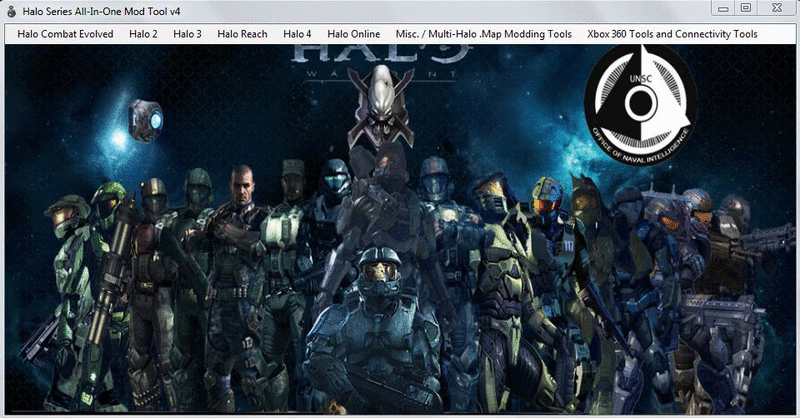Open the Halo Combat Evolved menu
The image size is (800, 418).
(65, 34)
